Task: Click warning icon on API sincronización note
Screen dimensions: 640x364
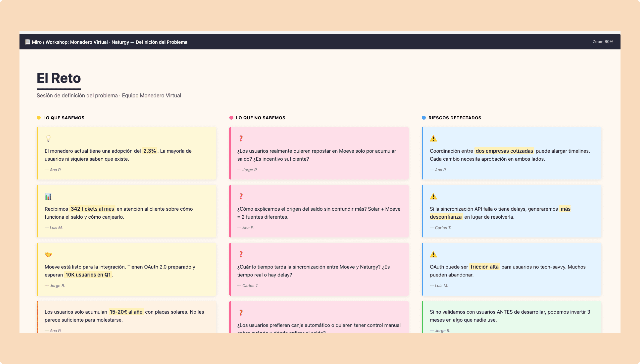Action: pyautogui.click(x=433, y=197)
